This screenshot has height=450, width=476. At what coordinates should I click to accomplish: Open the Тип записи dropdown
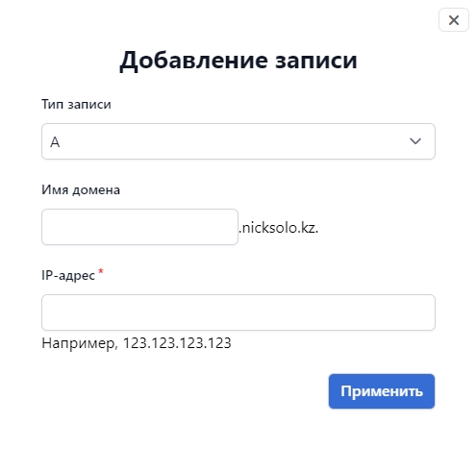click(x=238, y=141)
